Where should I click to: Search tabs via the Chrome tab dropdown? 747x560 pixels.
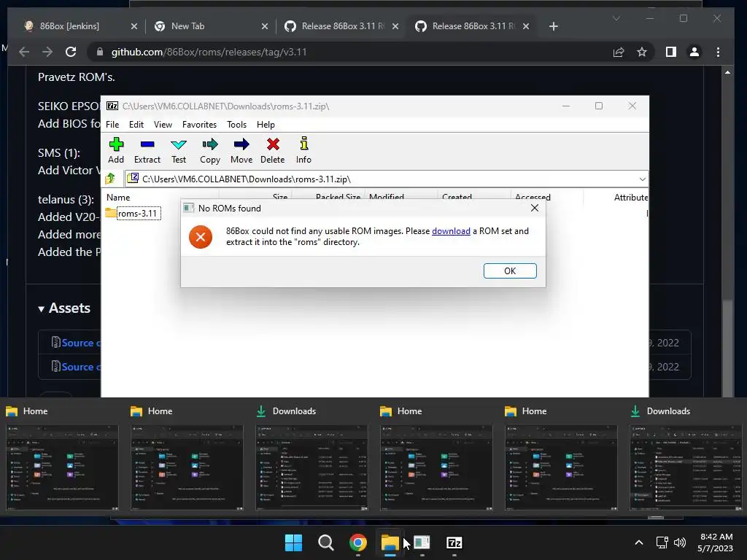coord(616,18)
